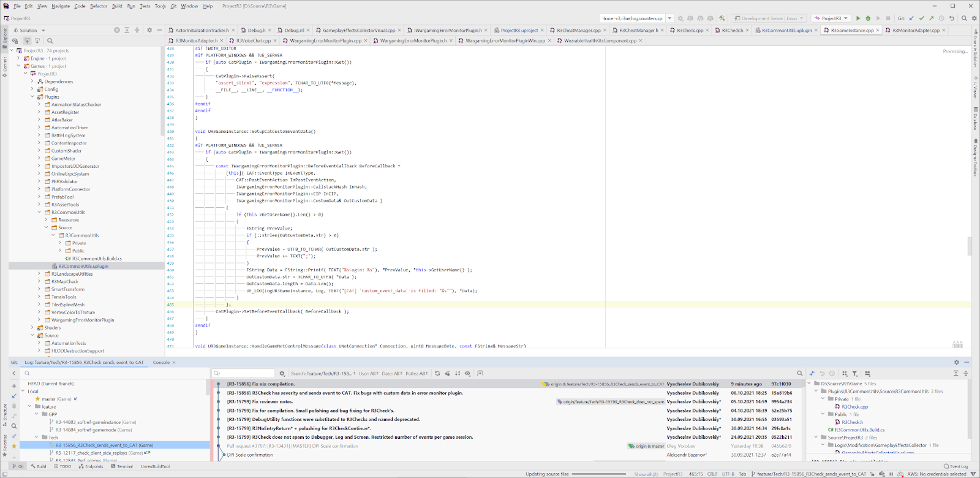This screenshot has width=980, height=478.
Task: Toggle the favorite star in branches sidebar
Action: 14,446
